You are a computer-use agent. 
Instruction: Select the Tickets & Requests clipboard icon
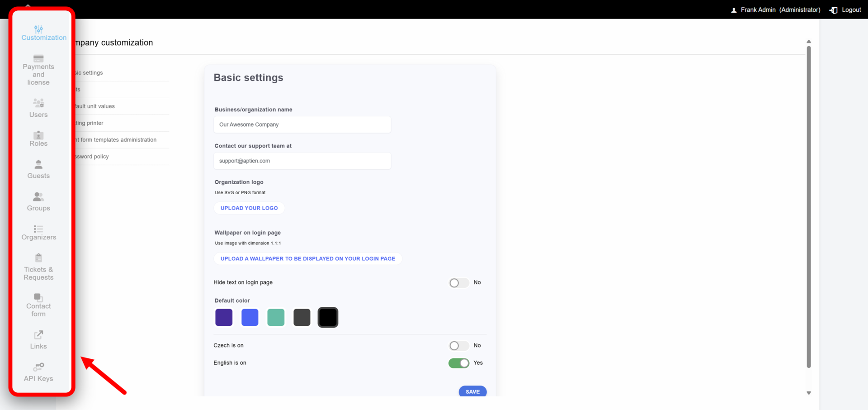[38, 258]
